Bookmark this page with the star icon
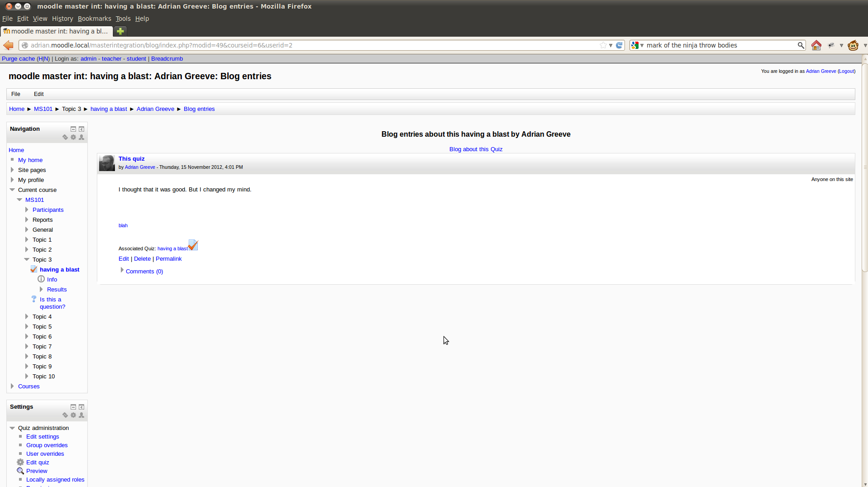Screen dimensions: 868x487 [603, 45]
